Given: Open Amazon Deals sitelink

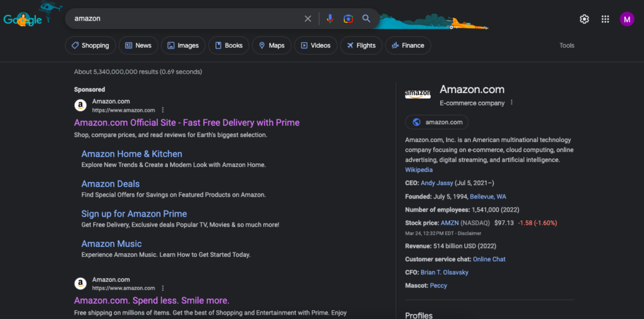Looking at the screenshot, I should click(x=111, y=184).
